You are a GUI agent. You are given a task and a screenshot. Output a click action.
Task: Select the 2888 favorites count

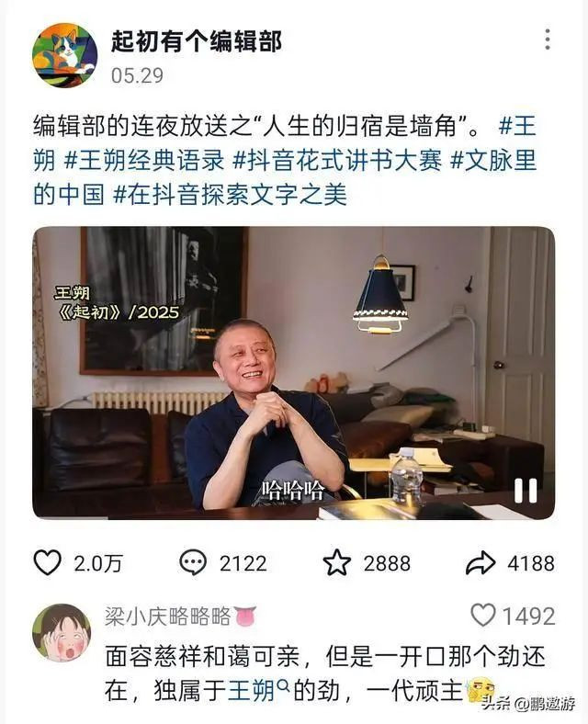[387, 563]
